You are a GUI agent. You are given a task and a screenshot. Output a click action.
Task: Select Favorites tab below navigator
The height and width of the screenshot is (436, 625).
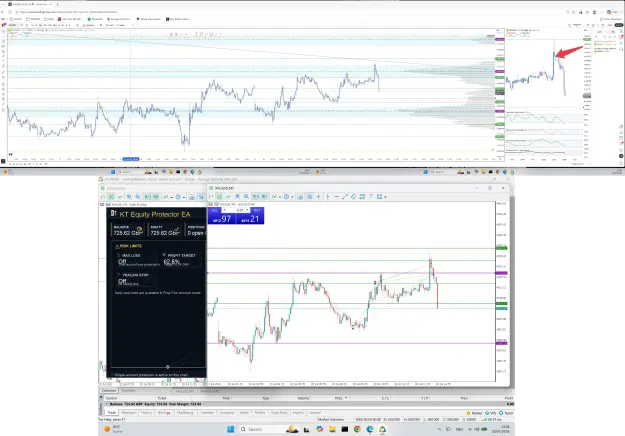tap(128, 391)
